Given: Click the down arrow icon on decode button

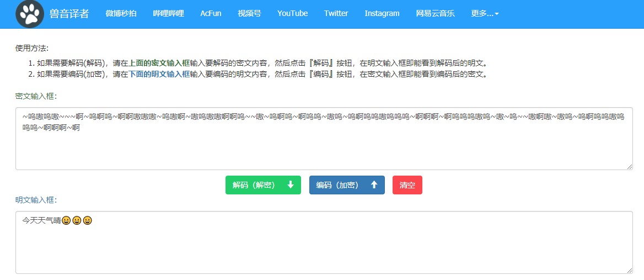Looking at the screenshot, I should coord(291,185).
